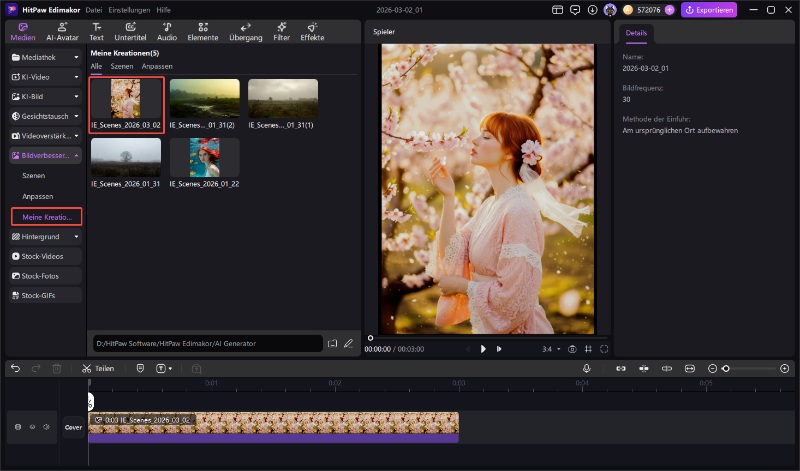Switch to the Szenen tab
The image size is (800, 471).
[x=122, y=66]
